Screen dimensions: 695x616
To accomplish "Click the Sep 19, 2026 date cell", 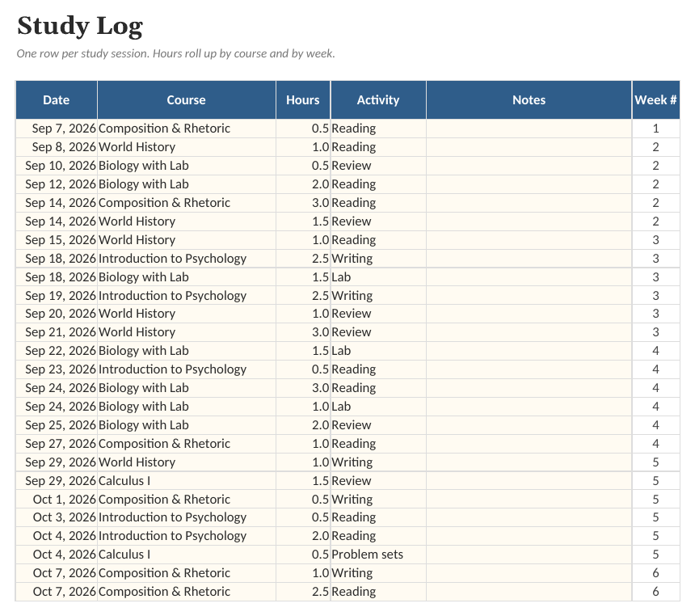I will pyautogui.click(x=57, y=295).
